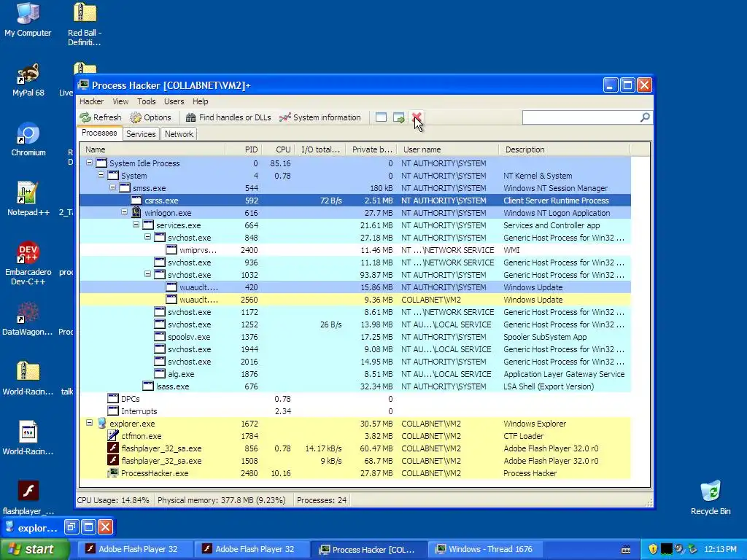Click the red X terminate icon
Viewport: 747px width, 560px height.
417,117
